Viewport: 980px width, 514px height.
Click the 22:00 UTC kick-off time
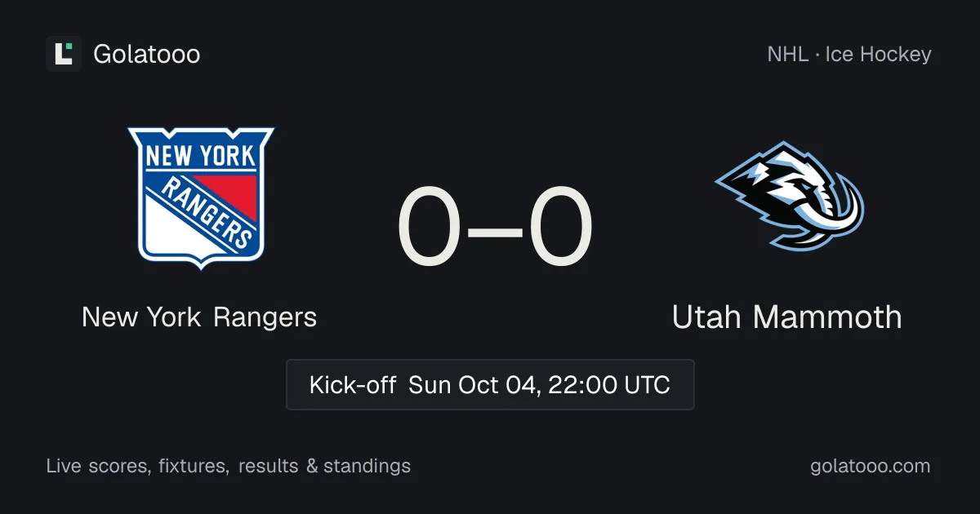click(609, 384)
